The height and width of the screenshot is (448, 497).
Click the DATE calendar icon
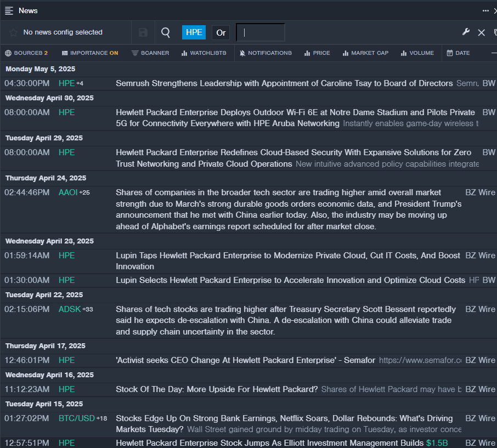[x=449, y=53]
